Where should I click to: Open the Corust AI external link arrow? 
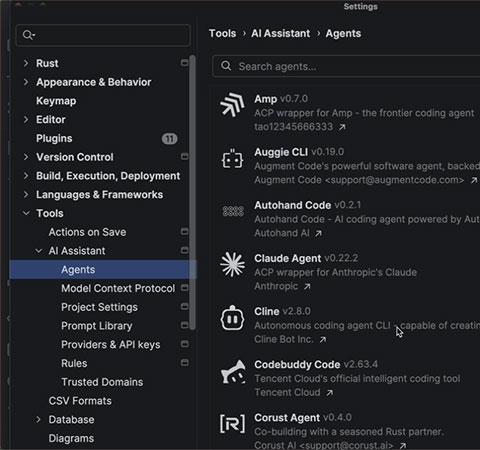click(x=403, y=445)
